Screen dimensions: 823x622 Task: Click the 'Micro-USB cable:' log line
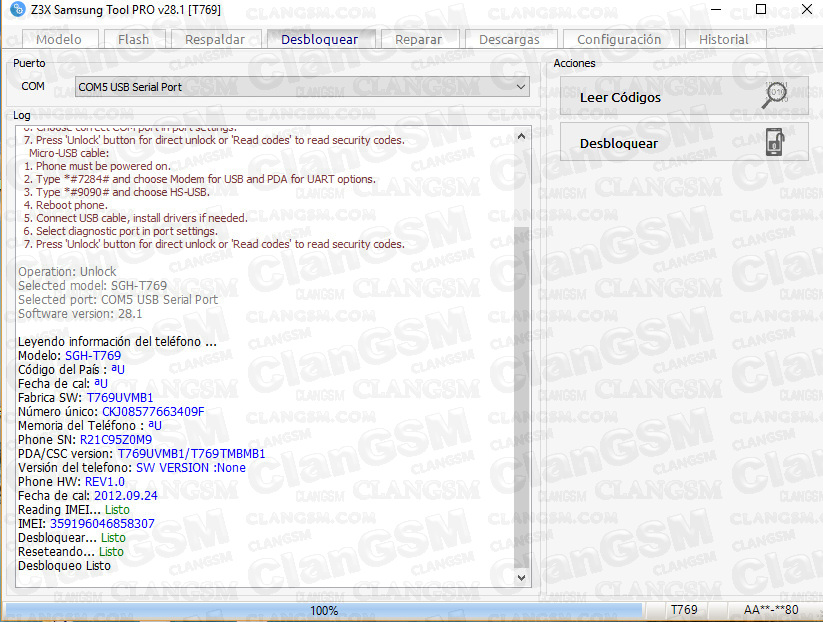[x=69, y=153]
